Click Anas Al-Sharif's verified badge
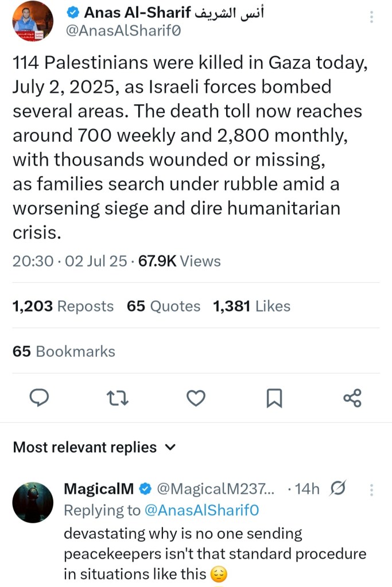The width and height of the screenshot is (392, 587). [x=73, y=13]
